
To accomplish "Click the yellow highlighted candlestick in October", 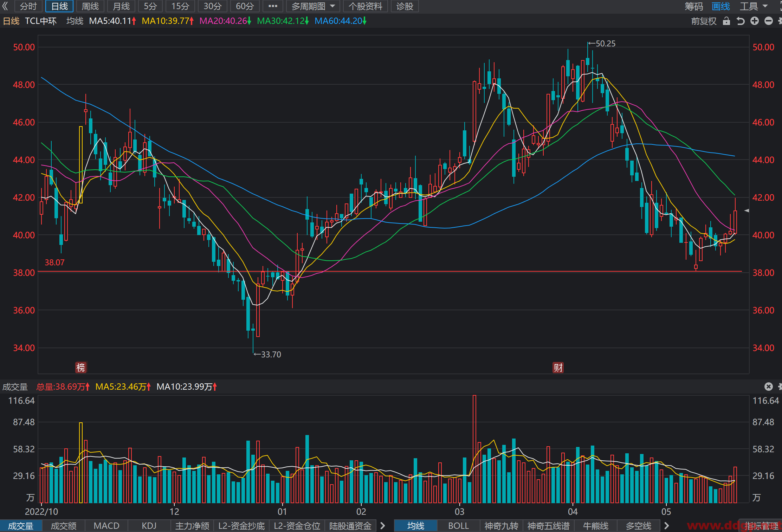I will tap(81, 165).
